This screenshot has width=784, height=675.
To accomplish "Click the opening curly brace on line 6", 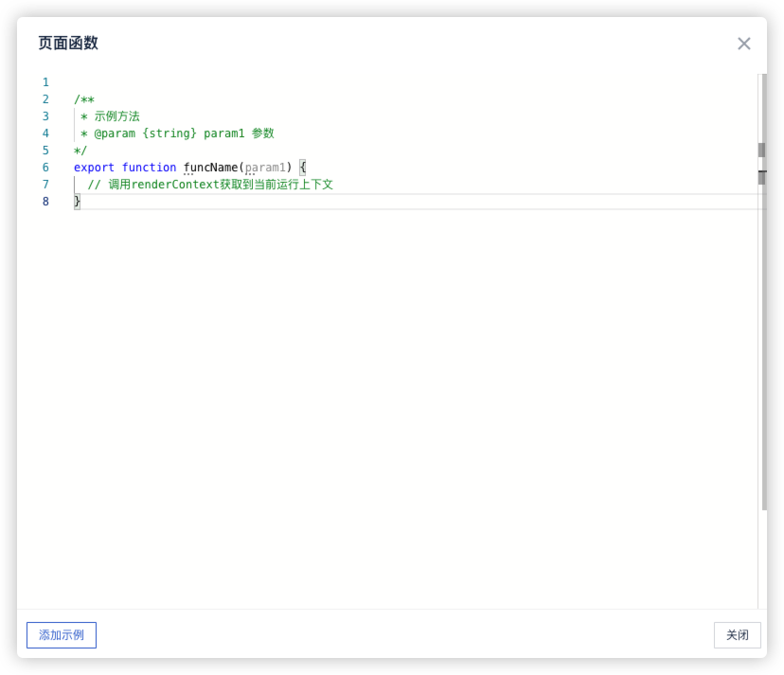I will click(x=303, y=168).
